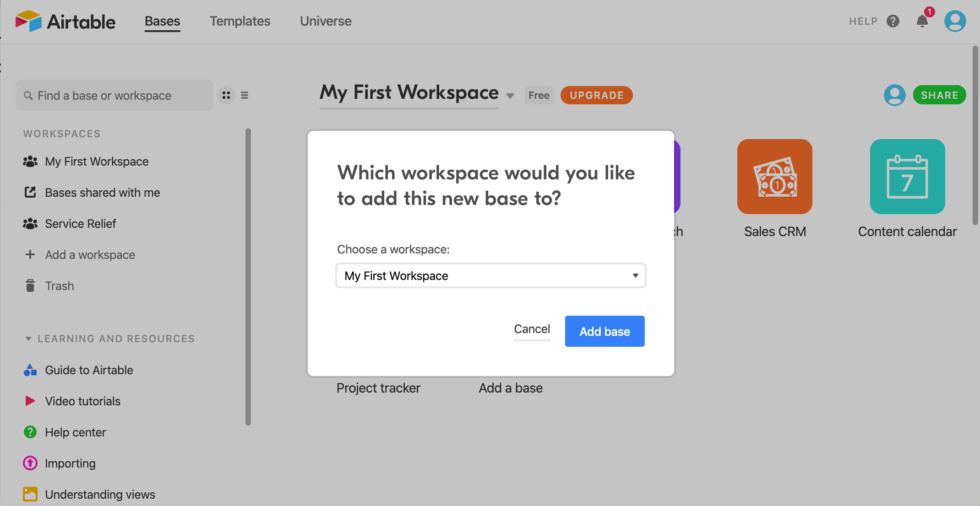Go to the Templates tab

240,21
